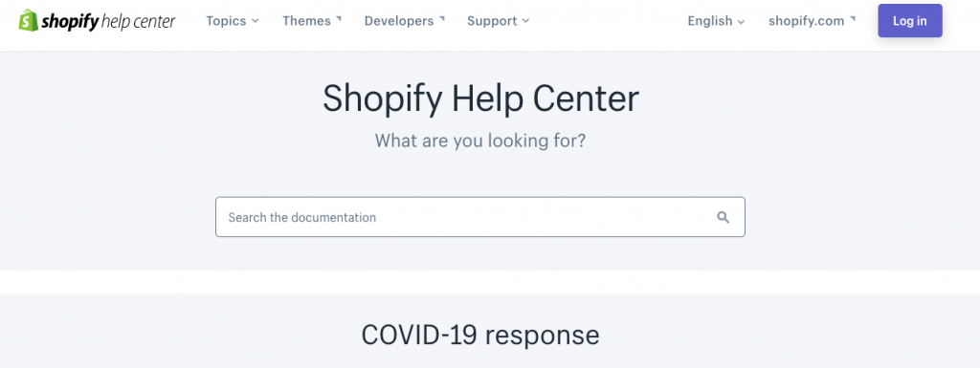
Task: Open the Themes menu item
Action: pos(312,21)
